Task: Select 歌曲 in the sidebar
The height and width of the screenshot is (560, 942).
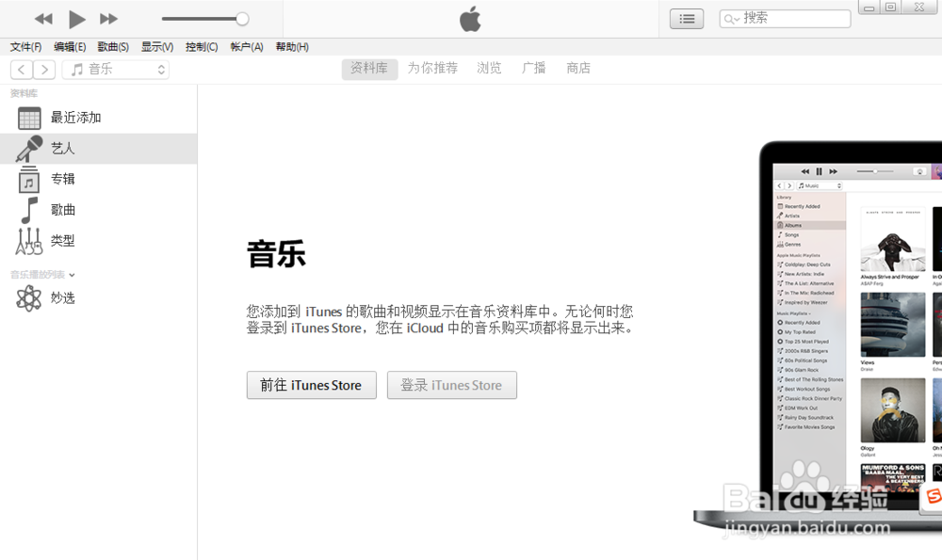Action: click(99, 210)
